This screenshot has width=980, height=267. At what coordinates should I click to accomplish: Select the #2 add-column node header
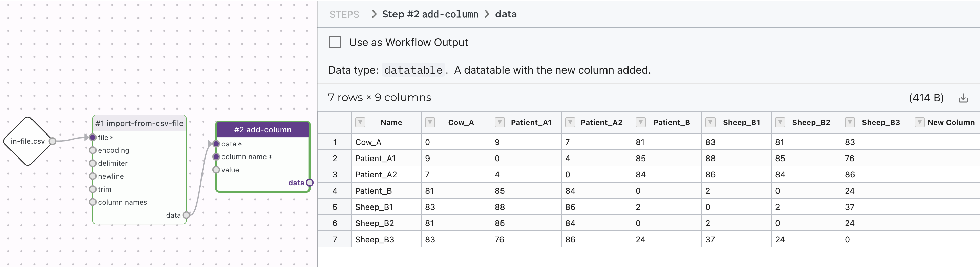tap(262, 130)
